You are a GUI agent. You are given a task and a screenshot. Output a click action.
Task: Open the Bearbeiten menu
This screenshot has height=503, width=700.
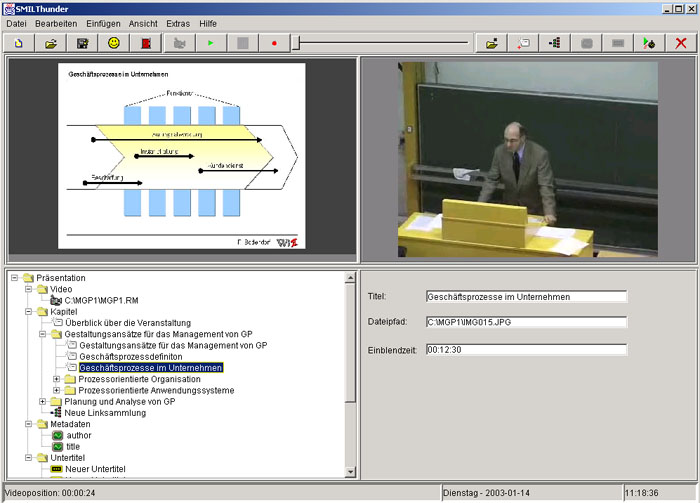55,22
